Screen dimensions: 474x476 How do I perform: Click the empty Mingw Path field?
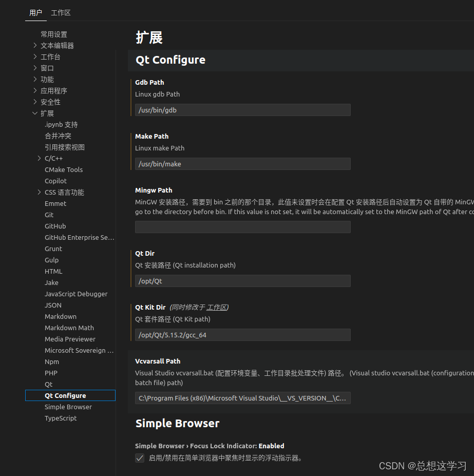[242, 227]
